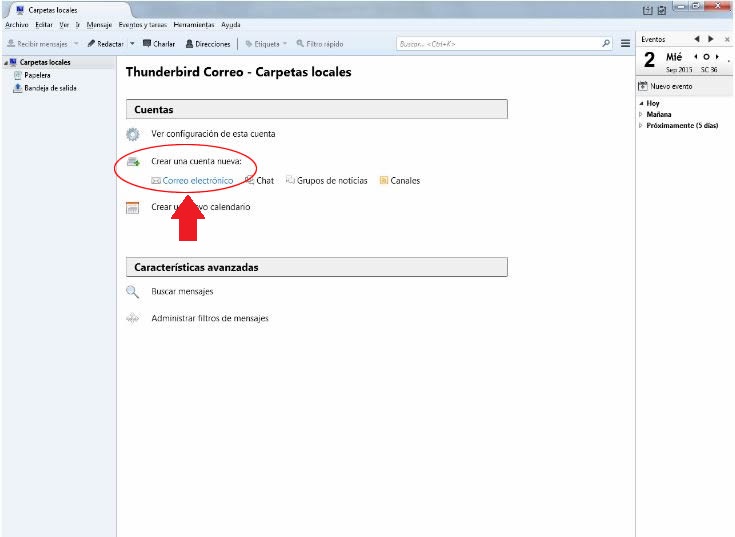Expand Próximamente (5 días) section
Image resolution: width=735 pixels, height=537 pixels.
pyautogui.click(x=641, y=126)
